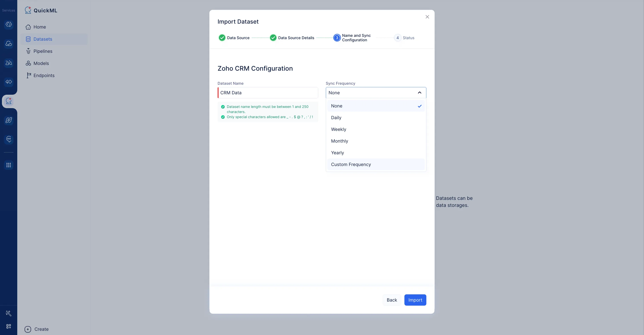Open the nine-dot all services grid
Viewport: 644px width, 335px height.
pyautogui.click(x=9, y=165)
